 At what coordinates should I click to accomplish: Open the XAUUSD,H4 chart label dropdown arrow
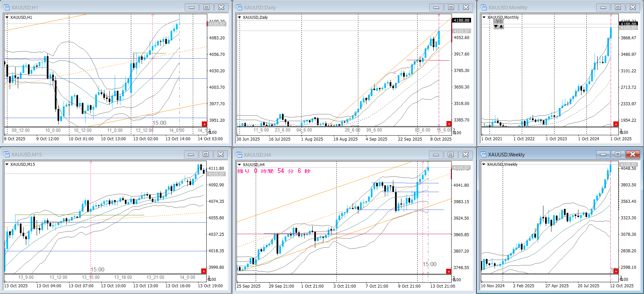coord(240,164)
